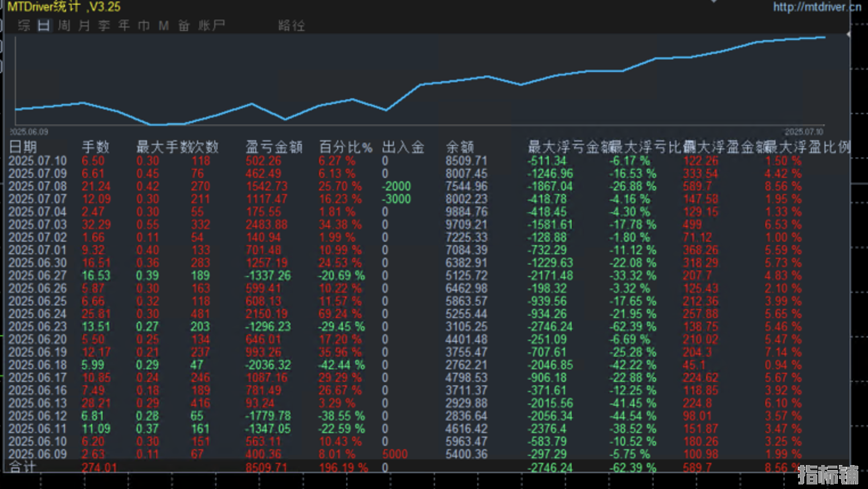Open the 周 weekly statistics tab
The image size is (868, 489).
click(64, 26)
